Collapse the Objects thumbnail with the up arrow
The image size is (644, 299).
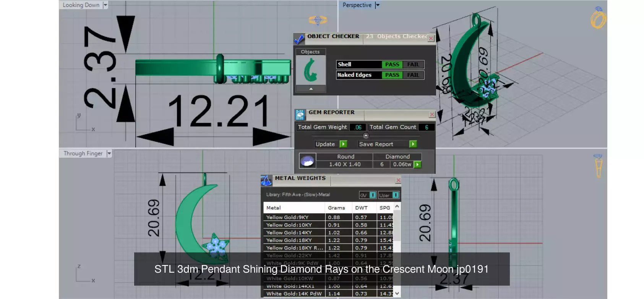point(311,89)
